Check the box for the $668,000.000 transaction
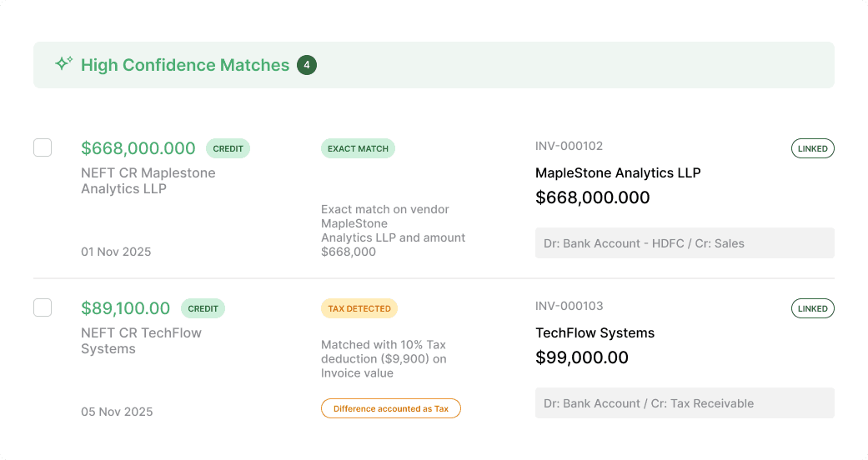This screenshot has height=460, width=868. point(43,147)
